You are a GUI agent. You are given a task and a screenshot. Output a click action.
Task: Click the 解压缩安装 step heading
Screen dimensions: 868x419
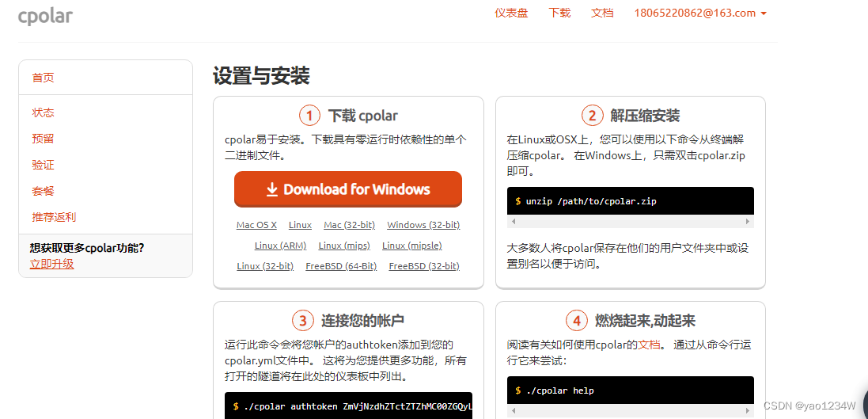pyautogui.click(x=645, y=116)
